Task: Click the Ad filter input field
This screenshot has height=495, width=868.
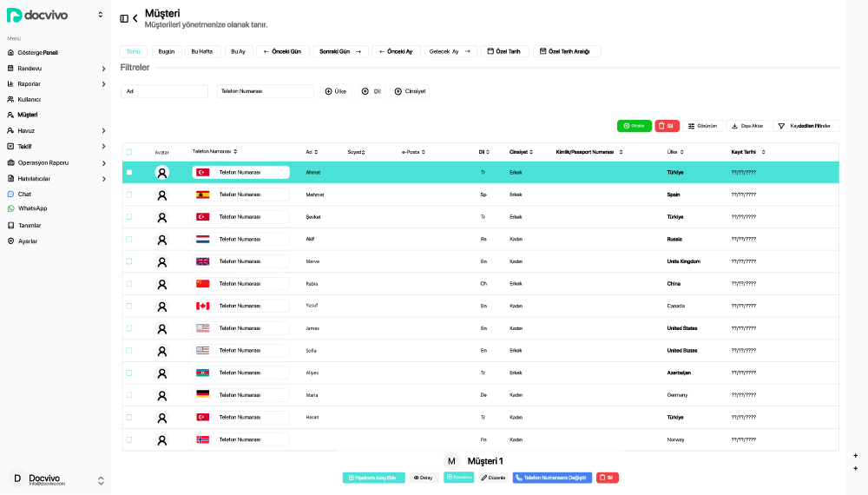Action: 165,91
